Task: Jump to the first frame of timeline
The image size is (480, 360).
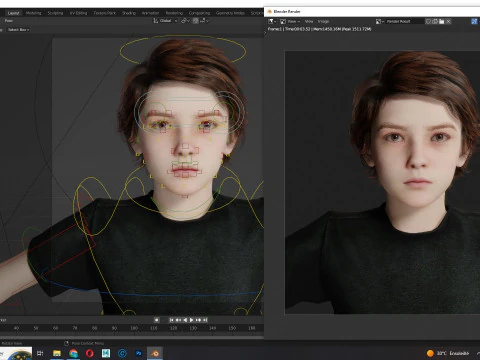Action: pos(171,320)
